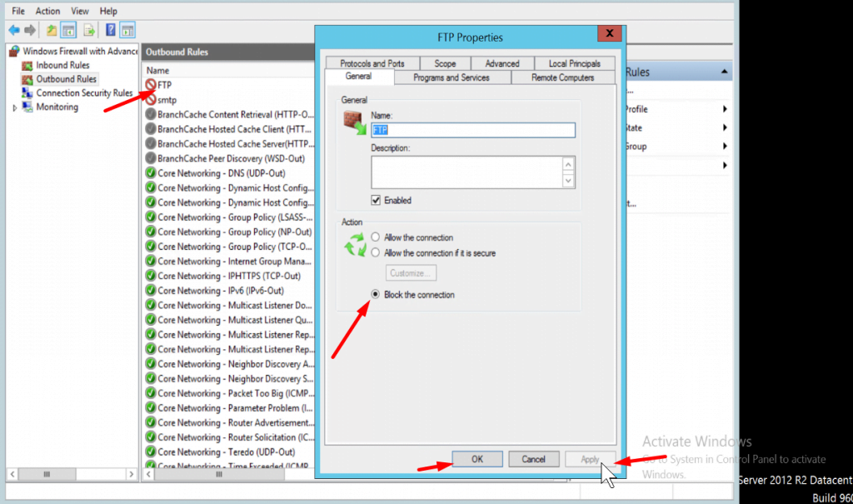Screen dimensions: 853x504
Task: Click the Export List toolbar icon
Action: (x=87, y=30)
